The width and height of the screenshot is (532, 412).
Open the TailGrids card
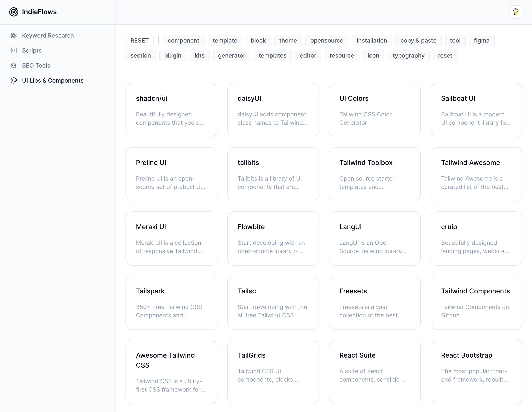(273, 372)
